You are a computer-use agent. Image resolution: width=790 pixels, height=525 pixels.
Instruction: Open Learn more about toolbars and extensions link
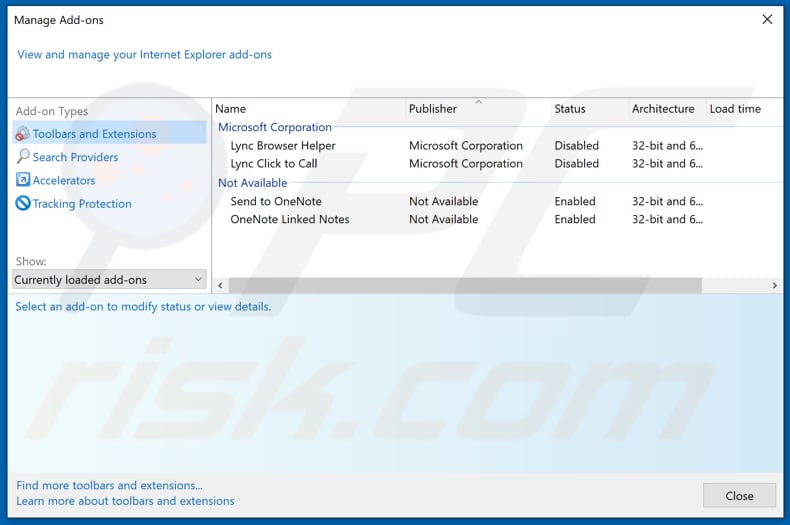125,501
